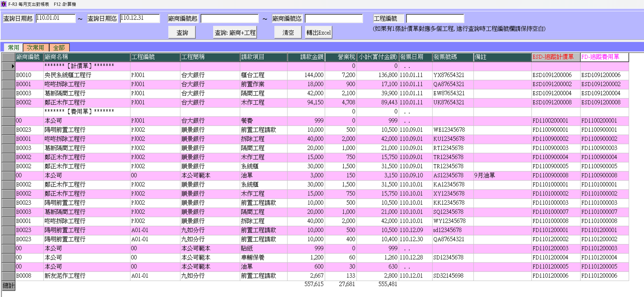Click the total tax 27,681
This screenshot has width=644, height=297.
tap(347, 284)
